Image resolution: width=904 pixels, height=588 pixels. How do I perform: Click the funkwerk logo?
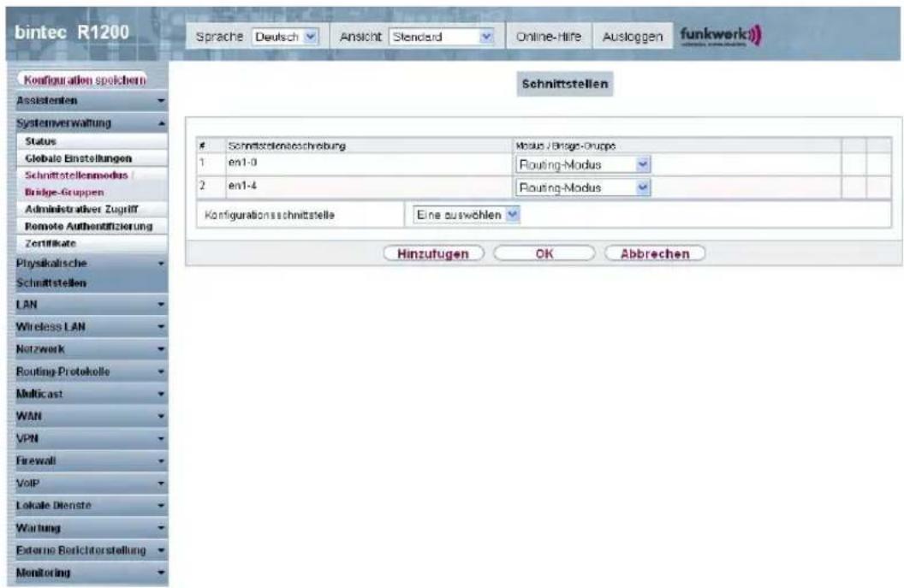point(721,36)
